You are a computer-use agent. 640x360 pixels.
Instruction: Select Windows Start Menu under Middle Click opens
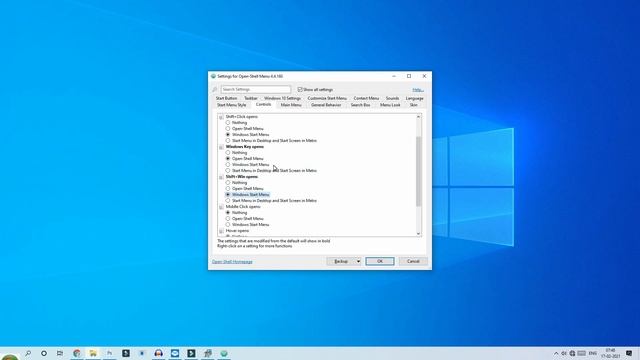click(228, 224)
